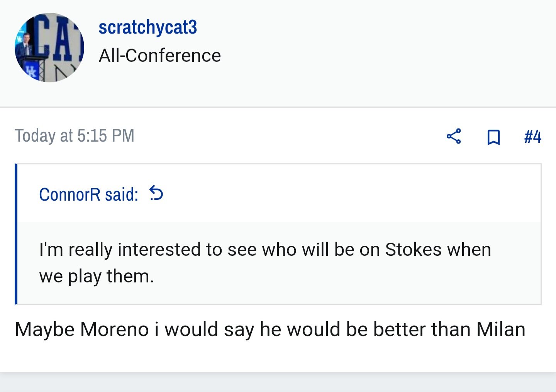The height and width of the screenshot is (392, 556).
Task: Expand the quoted text from ConnorR
Action: coord(279,263)
